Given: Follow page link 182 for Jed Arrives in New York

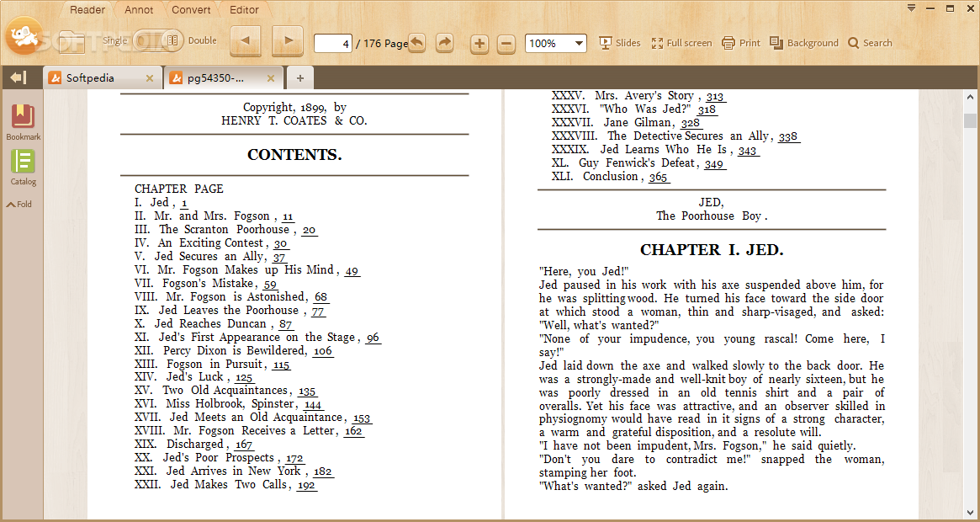Looking at the screenshot, I should point(322,472).
